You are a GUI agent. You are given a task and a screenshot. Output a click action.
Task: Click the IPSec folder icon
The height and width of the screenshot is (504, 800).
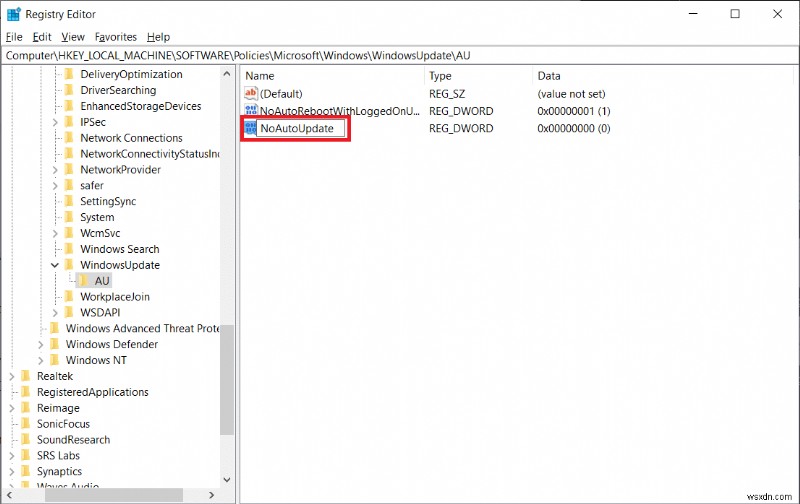pyautogui.click(x=69, y=121)
